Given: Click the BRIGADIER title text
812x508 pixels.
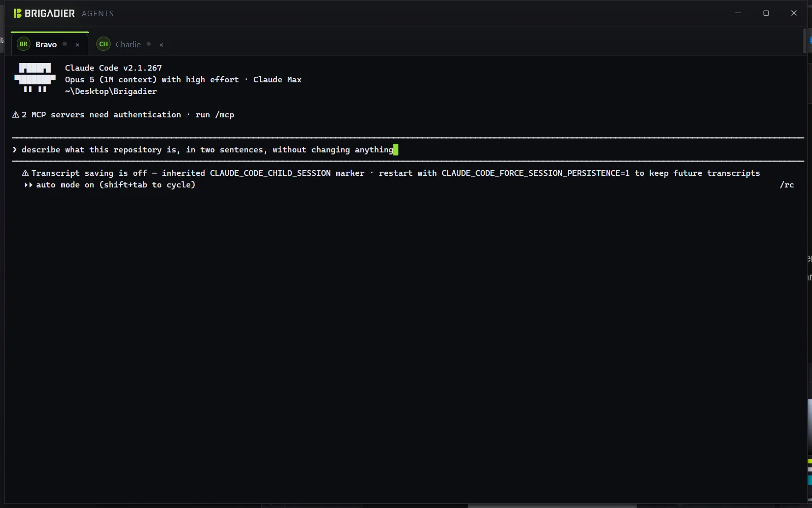Looking at the screenshot, I should pyautogui.click(x=50, y=13).
